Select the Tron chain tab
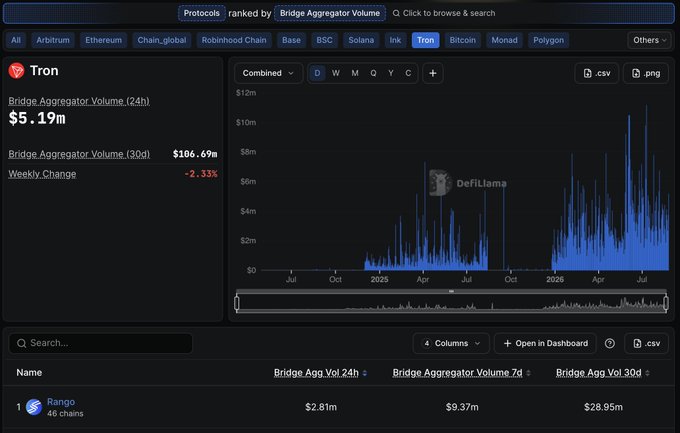This screenshot has height=433, width=680. click(x=425, y=40)
